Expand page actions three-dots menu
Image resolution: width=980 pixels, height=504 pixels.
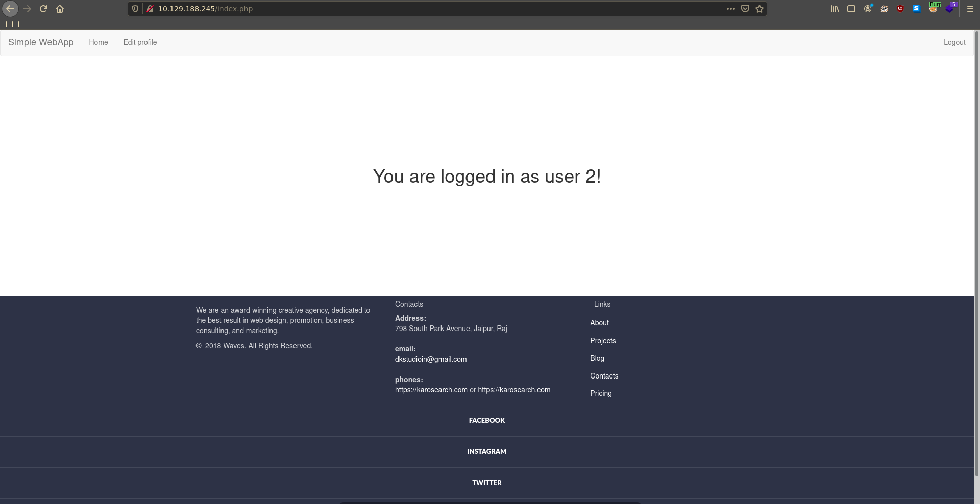pos(731,9)
